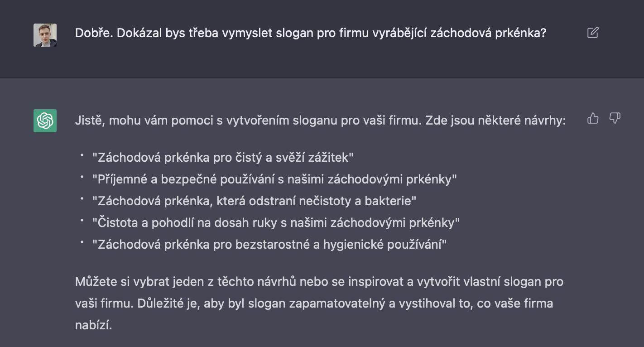Click the bullet before the bakterie slogan
This screenshot has height=347, width=644.
tap(82, 199)
